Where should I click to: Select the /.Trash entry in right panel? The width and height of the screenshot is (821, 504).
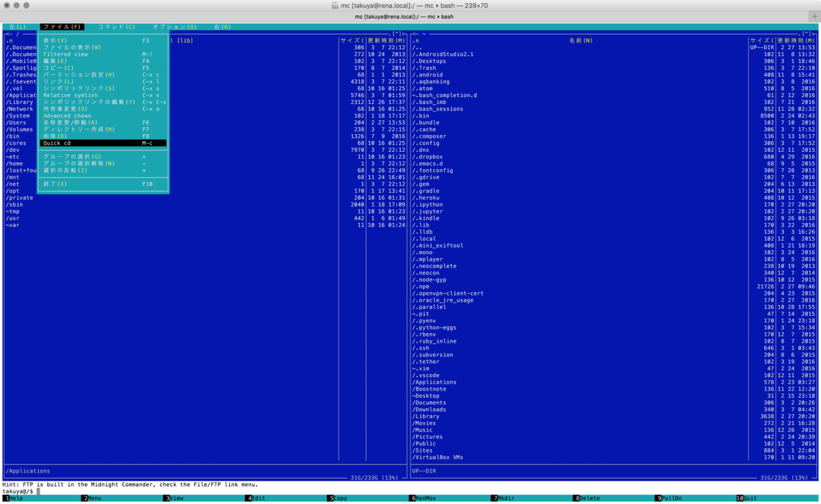pyautogui.click(x=614, y=68)
